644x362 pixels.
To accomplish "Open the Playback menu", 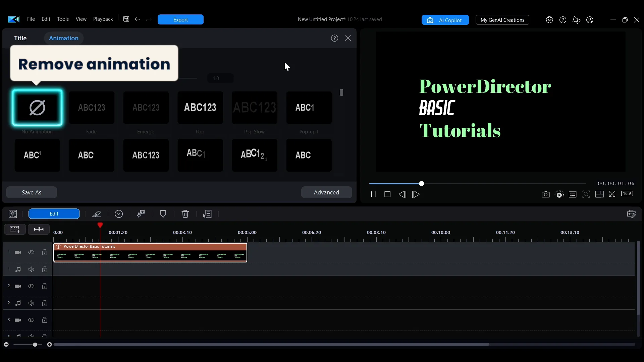I will (103, 19).
